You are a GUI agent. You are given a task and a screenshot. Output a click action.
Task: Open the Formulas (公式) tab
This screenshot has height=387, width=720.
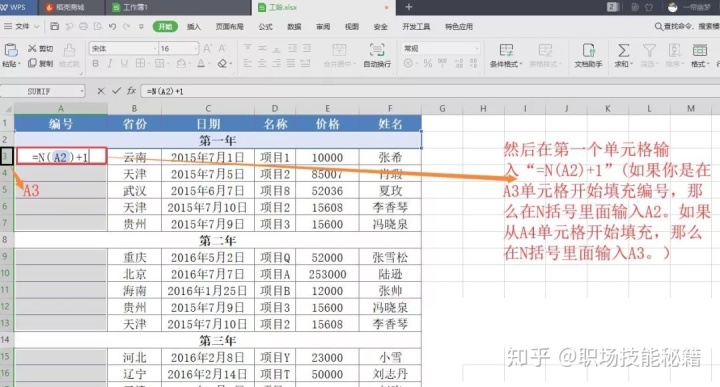tap(265, 27)
